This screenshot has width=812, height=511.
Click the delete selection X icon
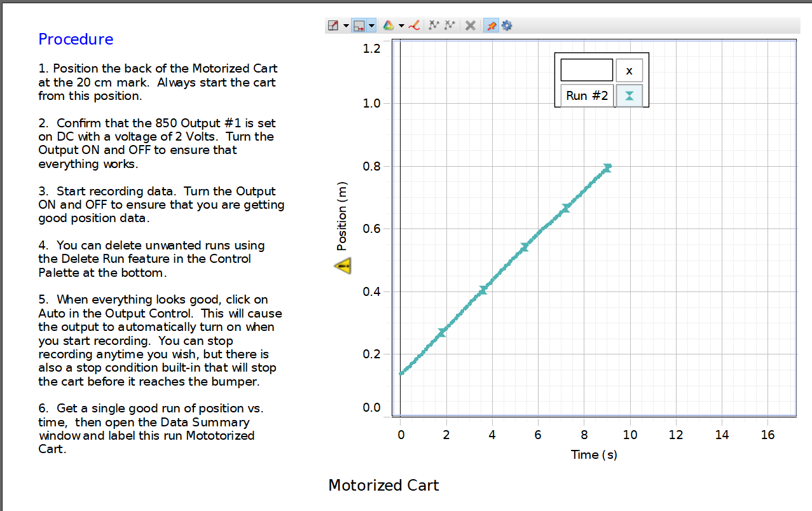(x=469, y=25)
